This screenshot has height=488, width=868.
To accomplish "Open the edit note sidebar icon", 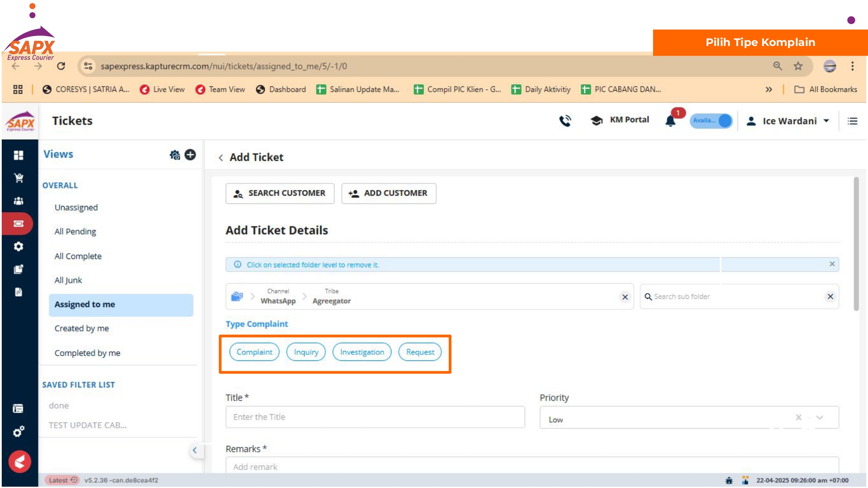I will point(18,269).
